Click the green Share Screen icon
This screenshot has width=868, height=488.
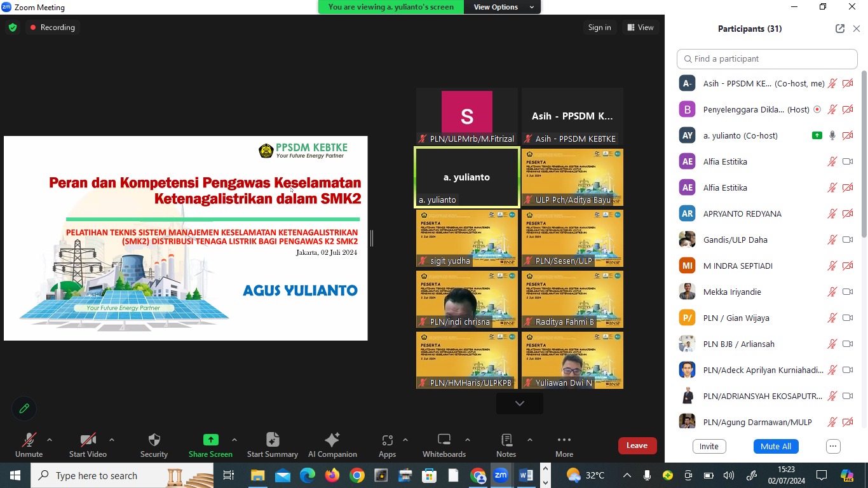tap(210, 440)
